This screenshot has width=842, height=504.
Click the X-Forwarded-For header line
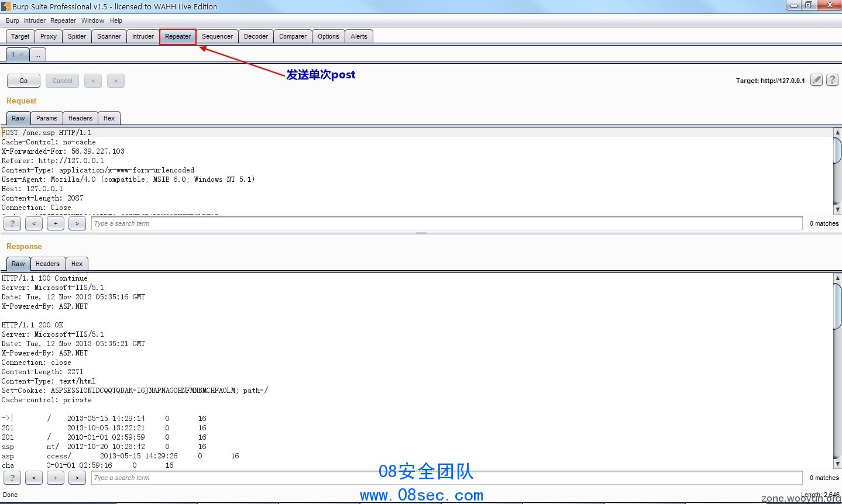[63, 151]
